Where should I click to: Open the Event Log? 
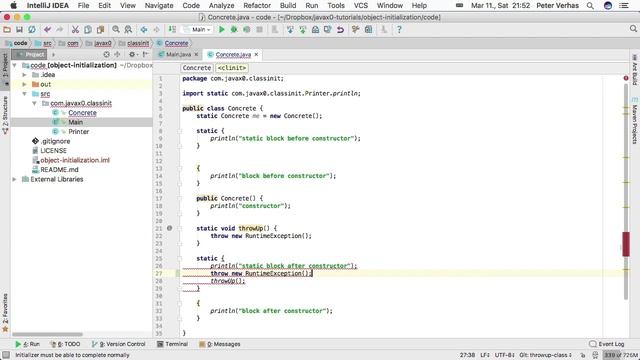click(x=607, y=344)
